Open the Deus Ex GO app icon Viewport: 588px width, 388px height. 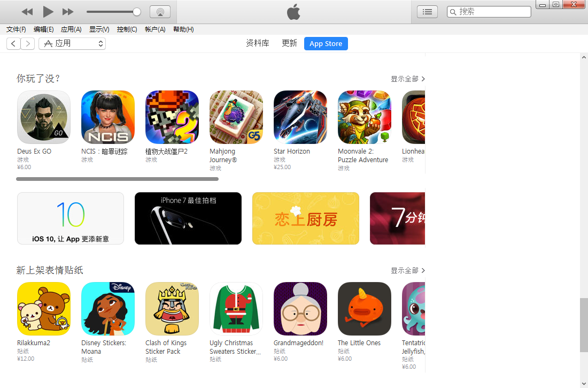pyautogui.click(x=44, y=117)
